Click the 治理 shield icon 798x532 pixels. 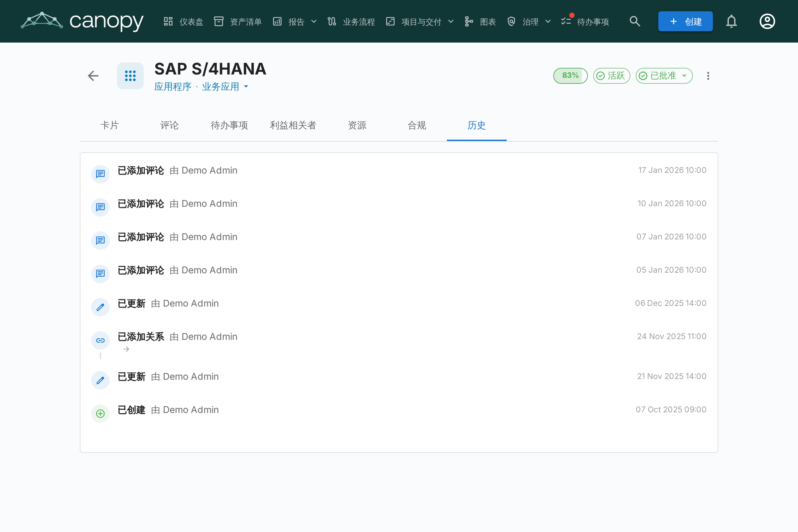point(511,21)
